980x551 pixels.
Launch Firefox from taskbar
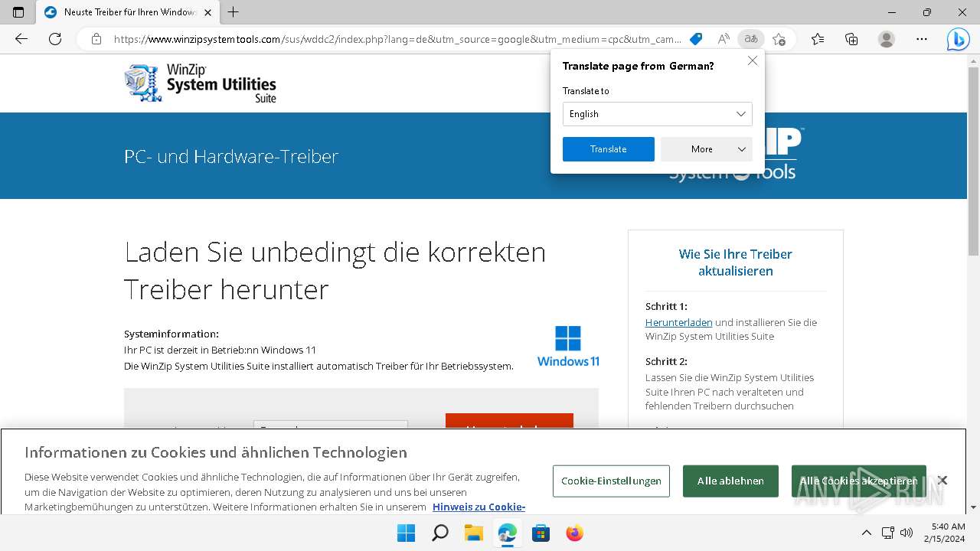tap(574, 533)
